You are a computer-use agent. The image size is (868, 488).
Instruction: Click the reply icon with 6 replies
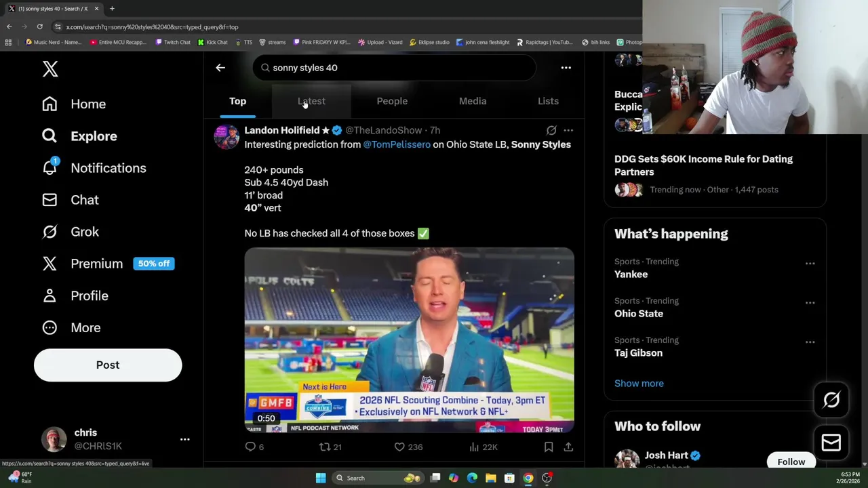click(x=250, y=447)
